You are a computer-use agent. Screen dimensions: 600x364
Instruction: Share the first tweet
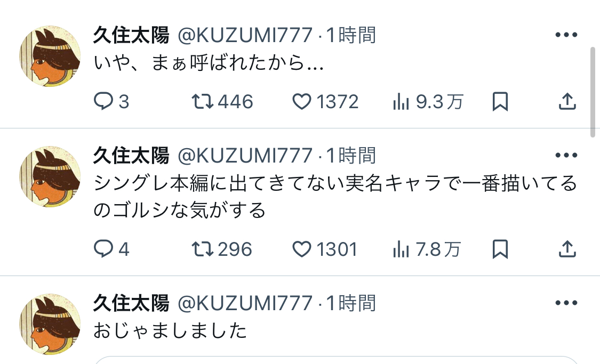pos(567,101)
